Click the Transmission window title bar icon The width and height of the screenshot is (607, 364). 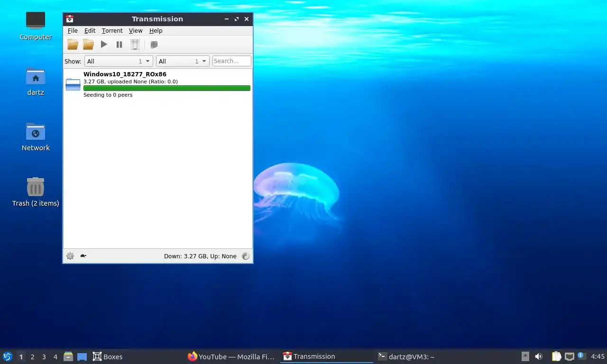[70, 19]
